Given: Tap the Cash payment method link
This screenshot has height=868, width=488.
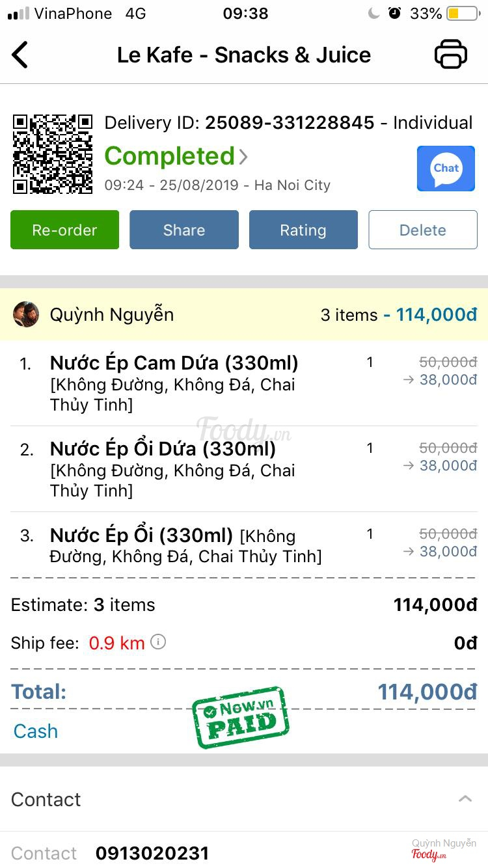Looking at the screenshot, I should [x=36, y=731].
